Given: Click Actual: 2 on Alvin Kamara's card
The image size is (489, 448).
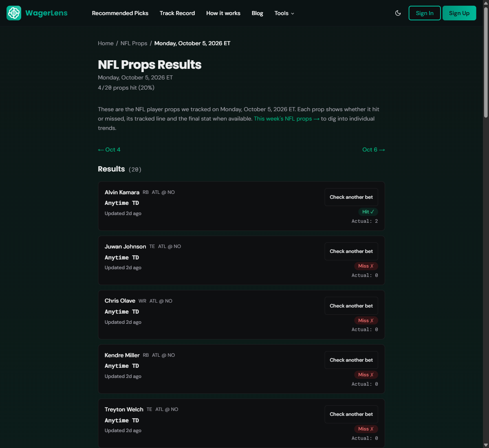Looking at the screenshot, I should [365, 221].
